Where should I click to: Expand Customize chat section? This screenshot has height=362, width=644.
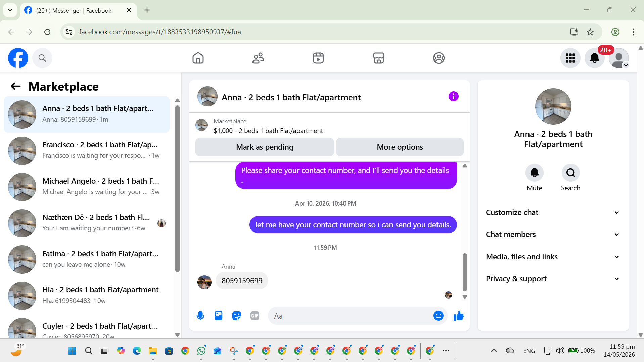(553, 212)
